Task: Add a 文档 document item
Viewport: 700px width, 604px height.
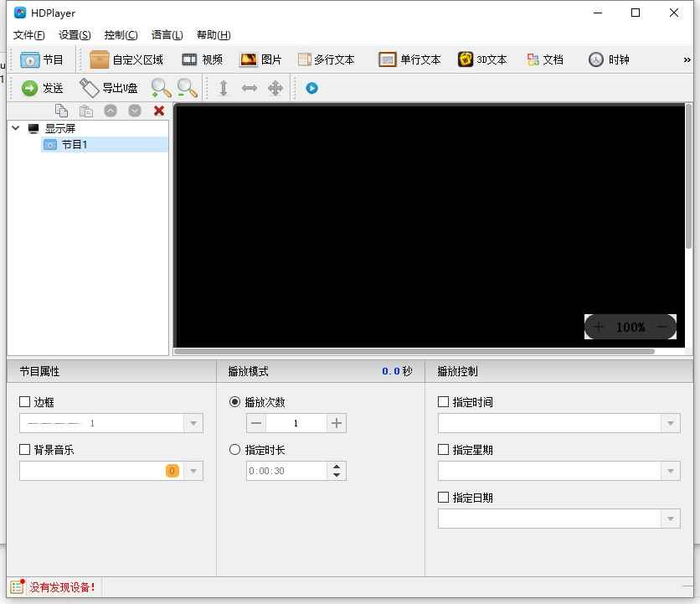Action: click(x=545, y=59)
